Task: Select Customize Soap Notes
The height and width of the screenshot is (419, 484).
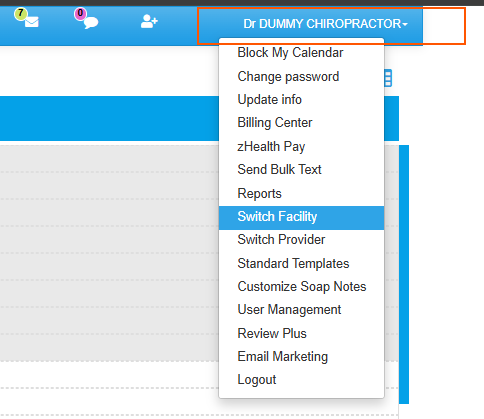Action: click(301, 287)
